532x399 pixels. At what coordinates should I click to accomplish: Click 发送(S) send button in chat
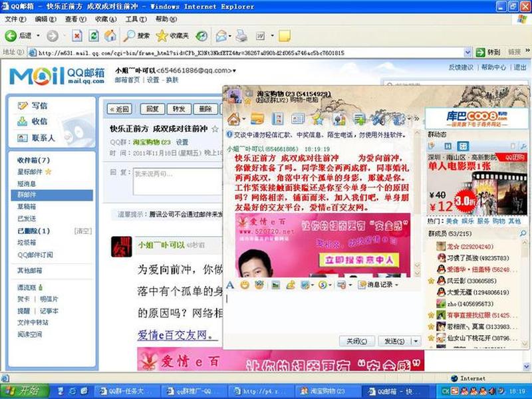394,341
